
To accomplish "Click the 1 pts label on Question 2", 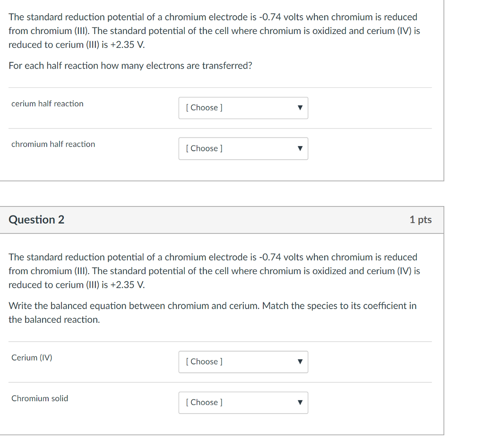I will (x=421, y=219).
